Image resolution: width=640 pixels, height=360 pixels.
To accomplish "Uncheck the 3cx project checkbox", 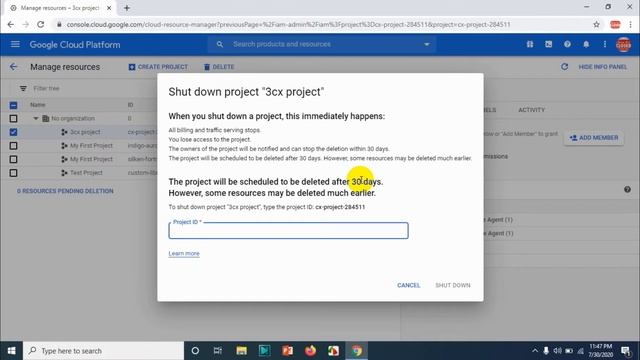I will pos(13,132).
